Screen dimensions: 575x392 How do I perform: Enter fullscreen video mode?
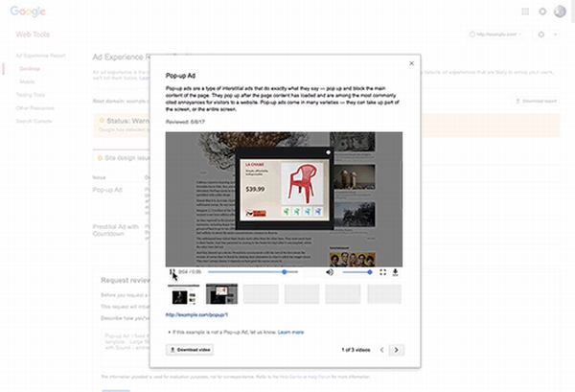pyautogui.click(x=382, y=272)
